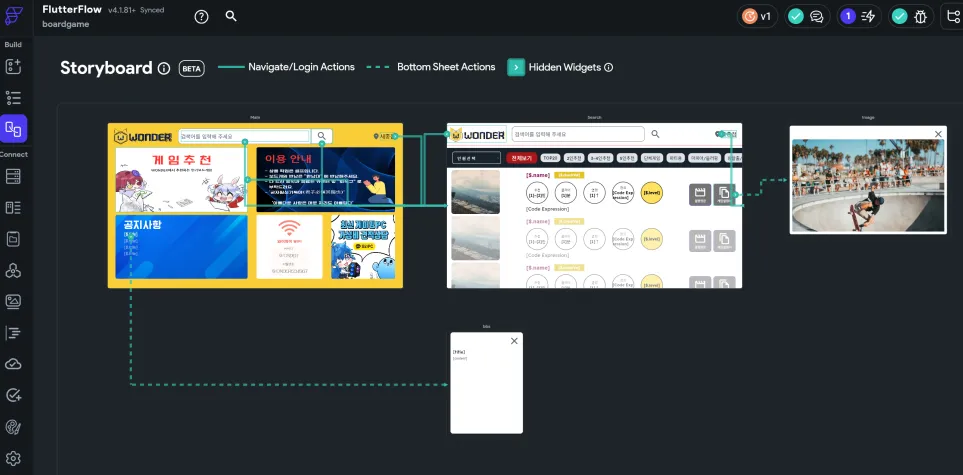Click the BETA badge
Screen dimensions: 963x475
pos(192,68)
